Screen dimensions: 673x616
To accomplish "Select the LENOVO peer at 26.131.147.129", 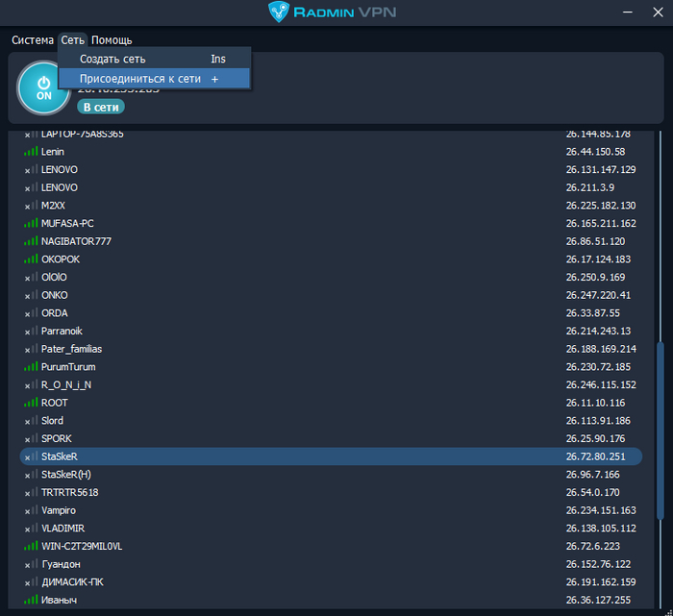I will pyautogui.click(x=60, y=169).
